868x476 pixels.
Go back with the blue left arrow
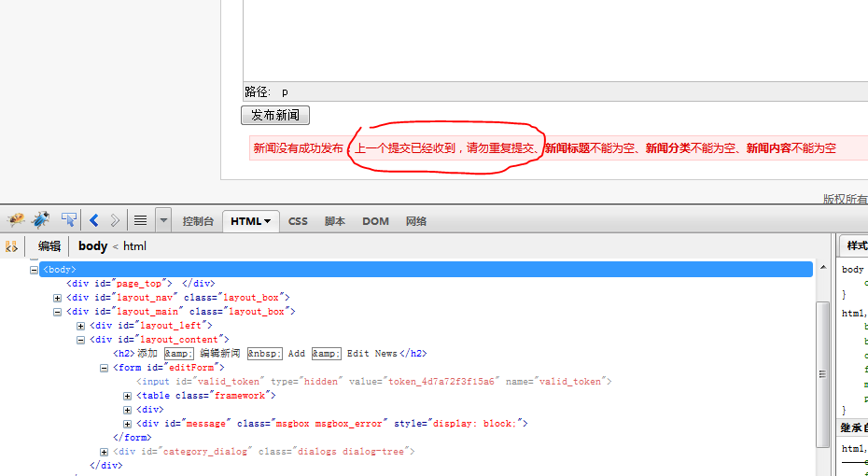tap(94, 220)
